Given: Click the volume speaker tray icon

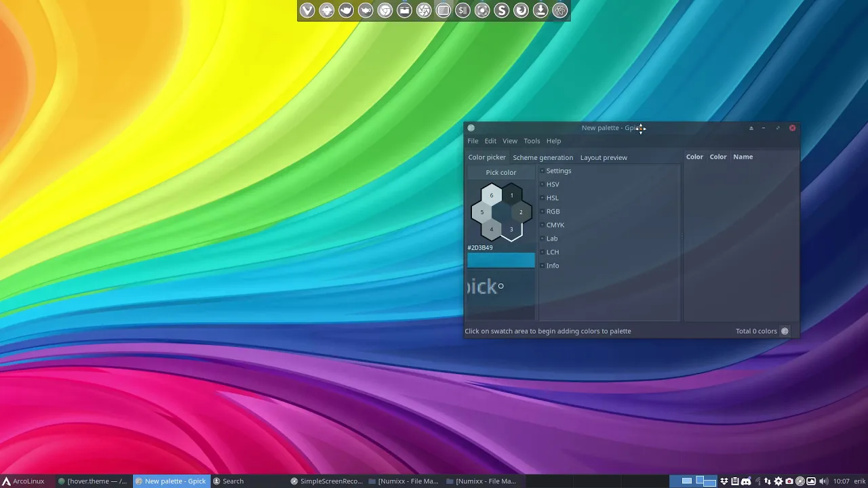Looking at the screenshot, I should point(823,481).
